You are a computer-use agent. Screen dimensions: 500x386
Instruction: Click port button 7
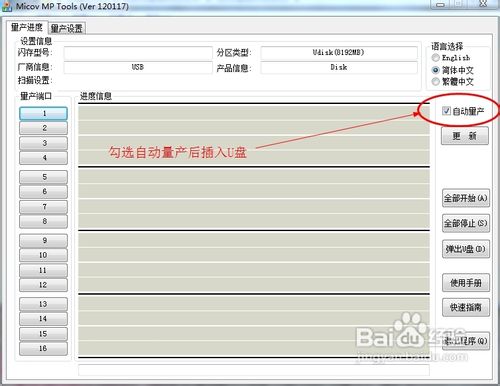(x=44, y=207)
